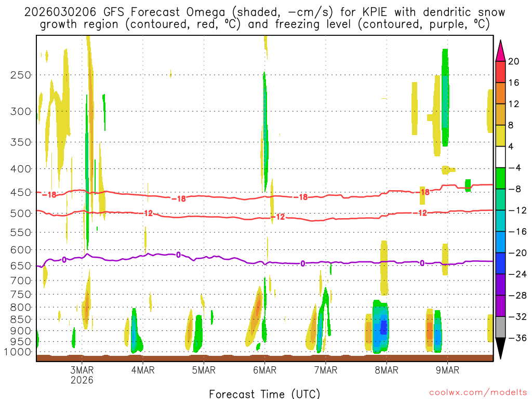Click the 'Forecast Time (UTC)' axis title
The width and height of the screenshot is (532, 399).
click(x=264, y=394)
